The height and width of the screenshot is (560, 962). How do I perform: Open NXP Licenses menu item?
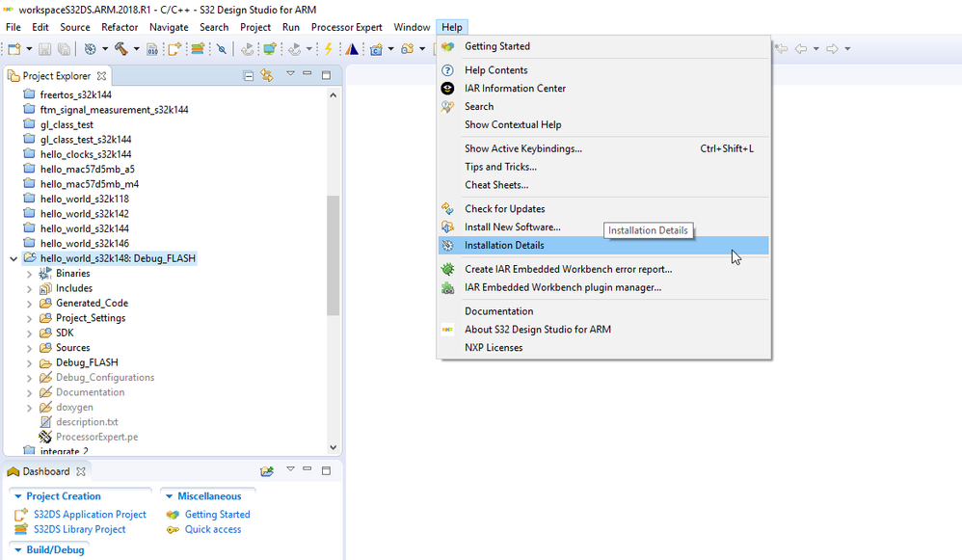[x=603, y=348]
